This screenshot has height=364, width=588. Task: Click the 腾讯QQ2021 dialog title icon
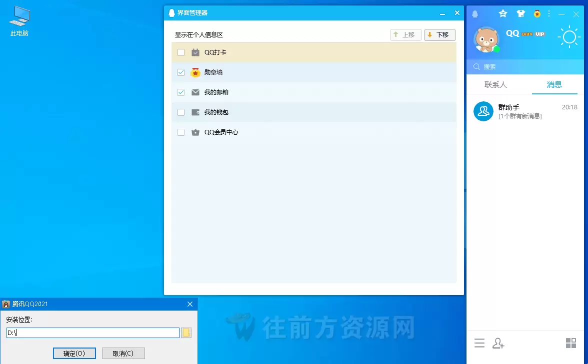click(6, 304)
